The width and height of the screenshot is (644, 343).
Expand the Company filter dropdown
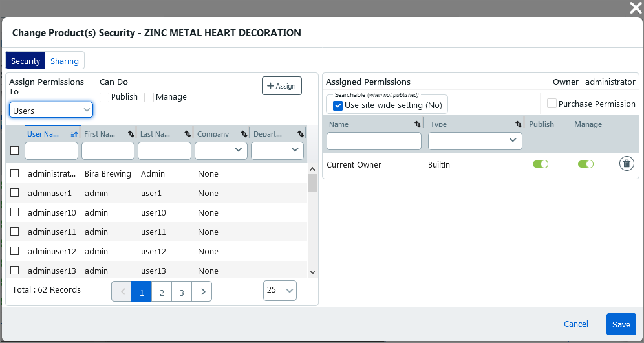point(221,150)
